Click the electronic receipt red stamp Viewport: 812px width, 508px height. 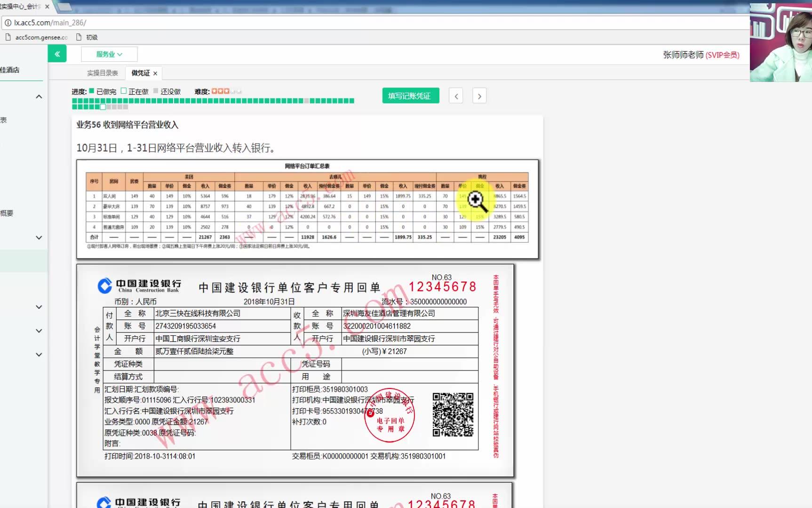389,416
